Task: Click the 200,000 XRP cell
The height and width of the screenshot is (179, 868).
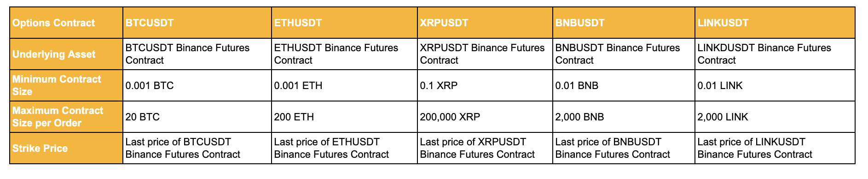Action: pos(485,117)
